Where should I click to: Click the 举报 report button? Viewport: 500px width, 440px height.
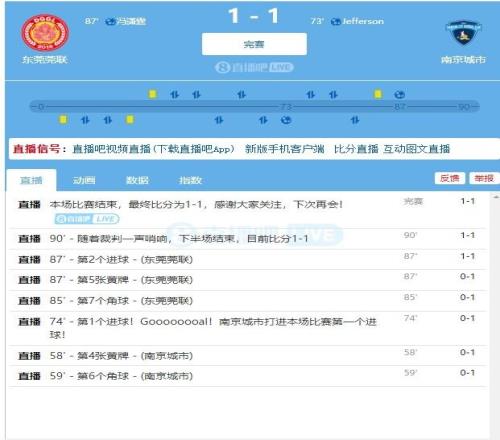[x=484, y=178]
